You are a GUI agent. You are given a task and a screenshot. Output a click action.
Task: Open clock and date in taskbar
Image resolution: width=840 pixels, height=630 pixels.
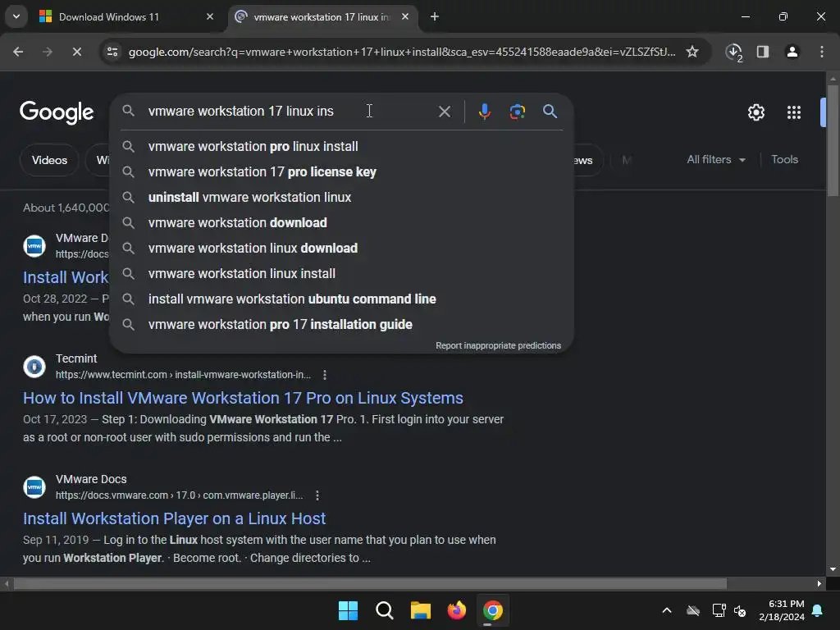pyautogui.click(x=782, y=610)
